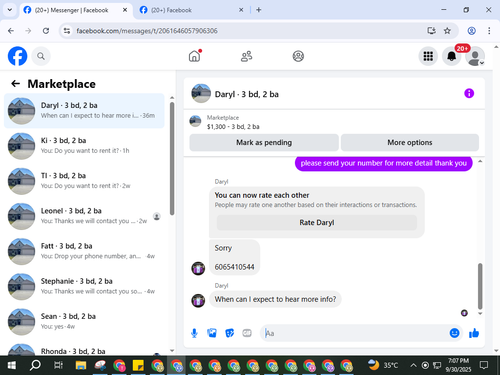500x375 pixels.
Task: Open the account profile picture menu
Action: click(x=475, y=57)
